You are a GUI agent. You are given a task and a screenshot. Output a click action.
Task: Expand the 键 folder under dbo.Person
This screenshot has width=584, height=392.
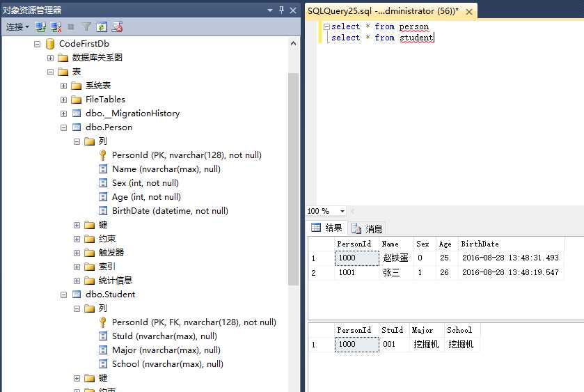(77, 225)
